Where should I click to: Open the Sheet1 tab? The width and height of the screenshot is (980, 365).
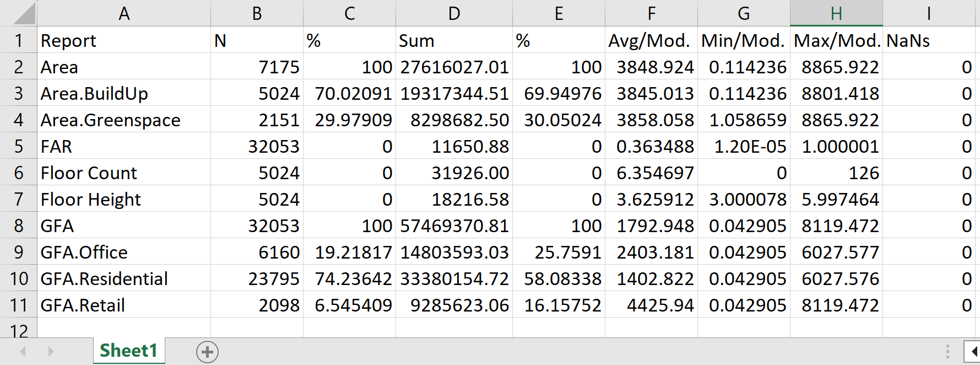pos(129,351)
